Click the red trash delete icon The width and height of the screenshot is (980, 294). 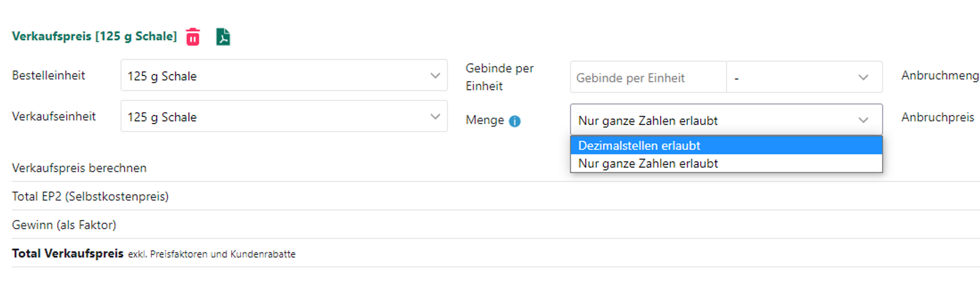[x=193, y=37]
